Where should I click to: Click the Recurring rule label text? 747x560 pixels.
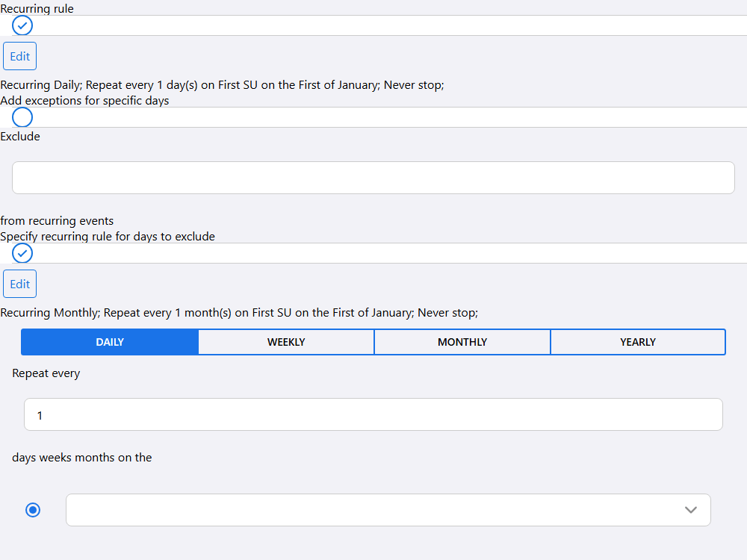tap(37, 9)
